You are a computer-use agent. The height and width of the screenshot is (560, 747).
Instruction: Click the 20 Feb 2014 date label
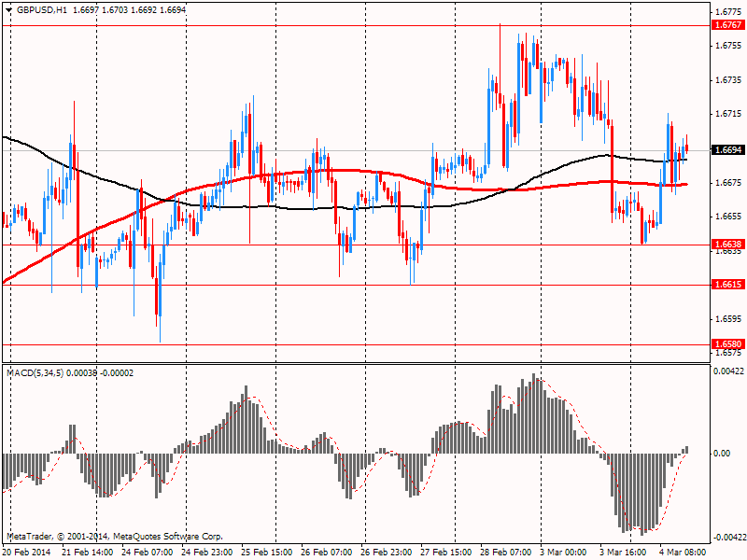tap(26, 553)
